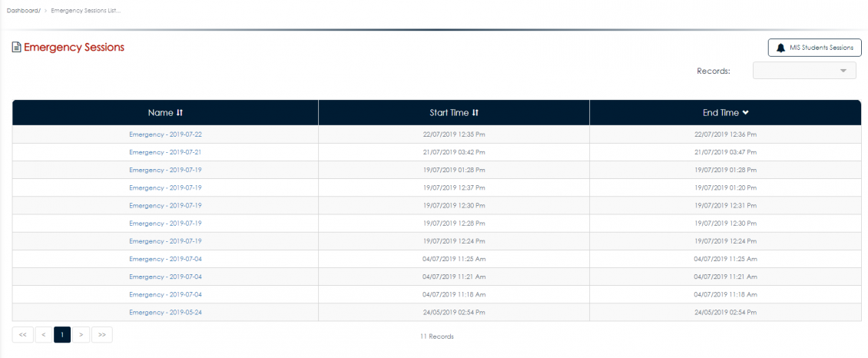
Task: Click Emergency Sessions List breadcrumb
Action: (x=85, y=11)
